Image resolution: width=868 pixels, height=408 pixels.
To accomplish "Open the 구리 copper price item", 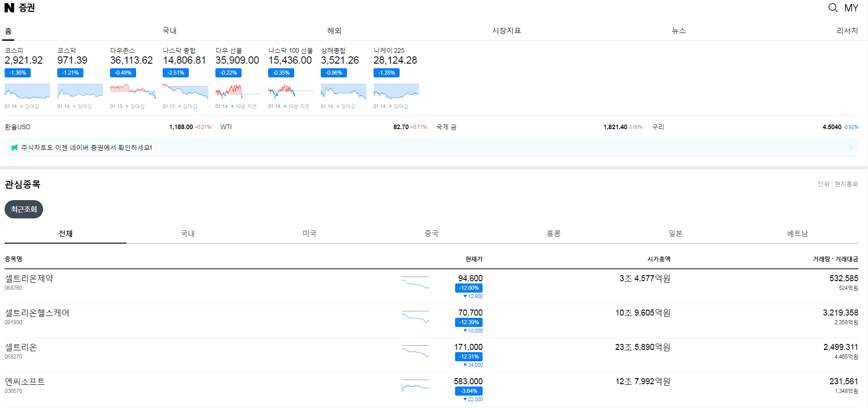I will [755, 127].
